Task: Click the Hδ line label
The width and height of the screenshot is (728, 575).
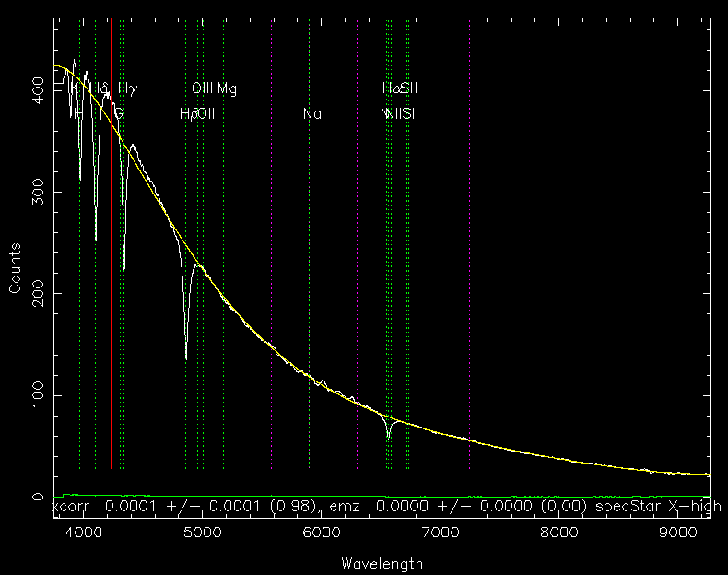Action: tap(100, 88)
